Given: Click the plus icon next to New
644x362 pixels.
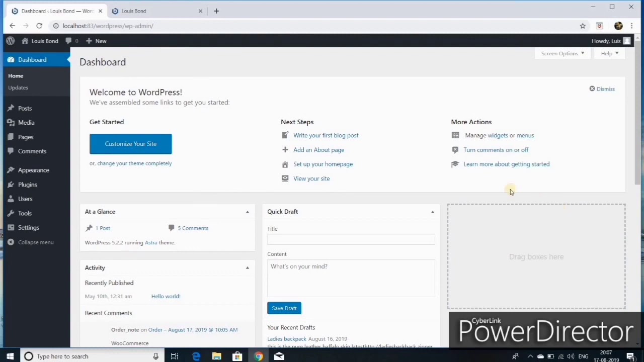Looking at the screenshot, I should click(89, 41).
